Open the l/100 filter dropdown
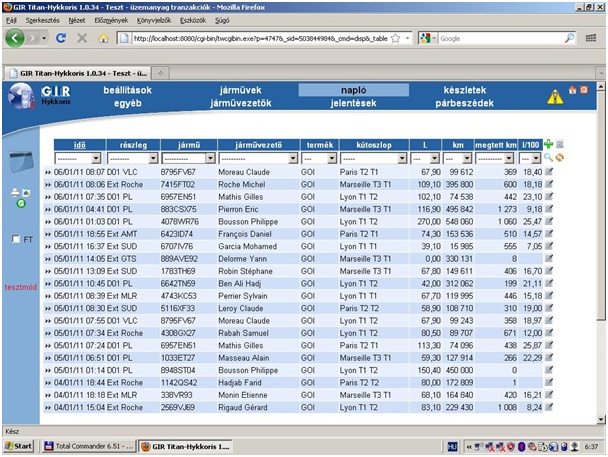 pyautogui.click(x=536, y=158)
